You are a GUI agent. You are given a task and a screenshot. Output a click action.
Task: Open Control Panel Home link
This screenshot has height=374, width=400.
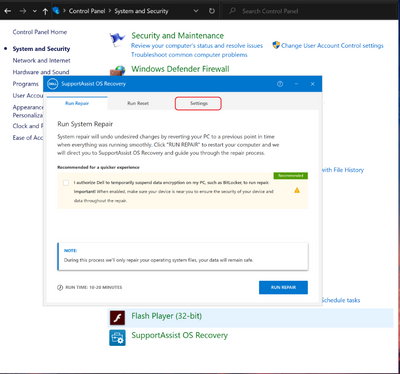pos(40,32)
